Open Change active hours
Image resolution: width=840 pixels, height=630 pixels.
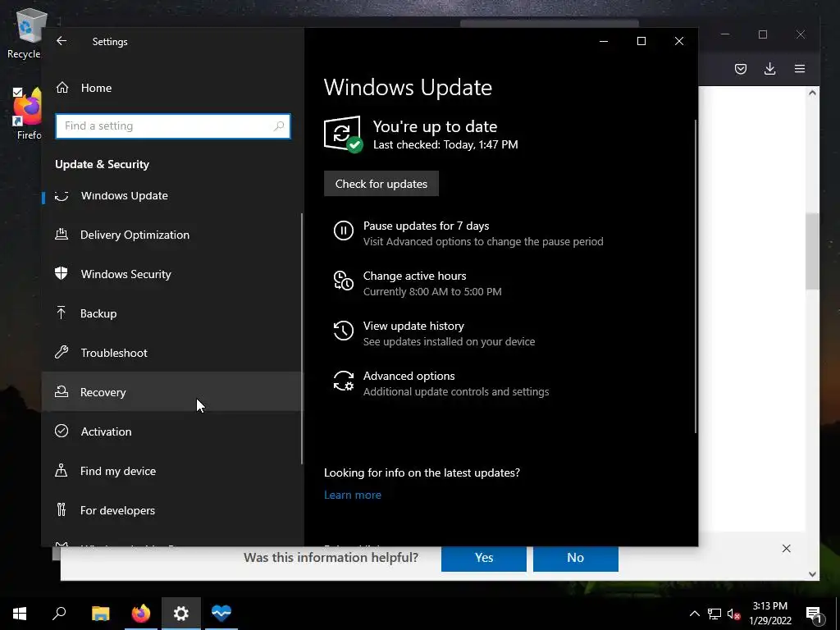click(432, 283)
